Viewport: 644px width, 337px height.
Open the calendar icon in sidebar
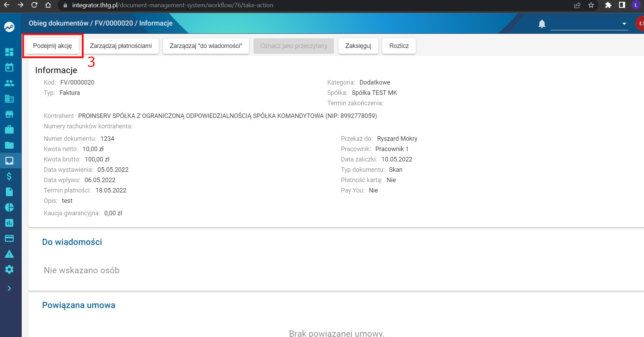click(x=9, y=67)
